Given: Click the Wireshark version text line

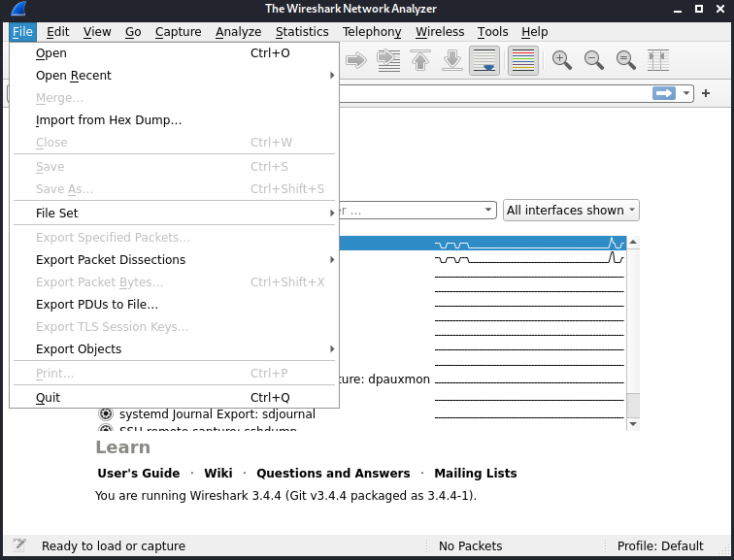Looking at the screenshot, I should click(x=285, y=495).
